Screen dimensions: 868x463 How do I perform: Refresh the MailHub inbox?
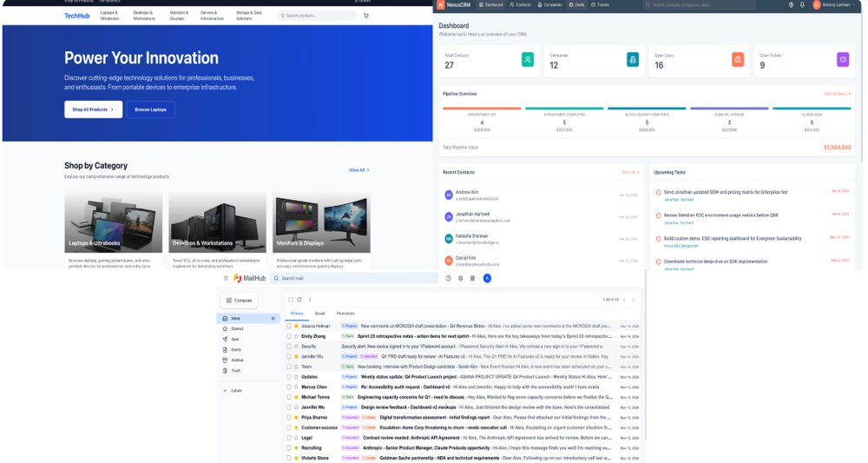pos(299,300)
